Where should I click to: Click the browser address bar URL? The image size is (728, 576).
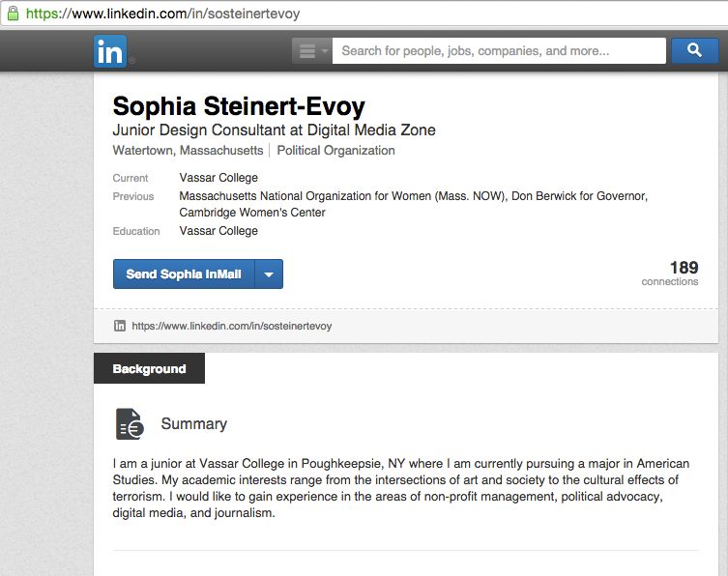pos(162,14)
